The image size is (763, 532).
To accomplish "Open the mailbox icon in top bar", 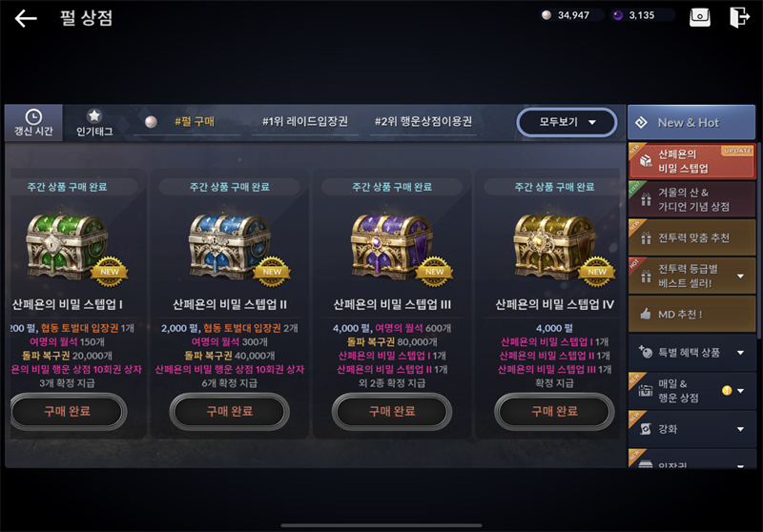I will coord(700,17).
